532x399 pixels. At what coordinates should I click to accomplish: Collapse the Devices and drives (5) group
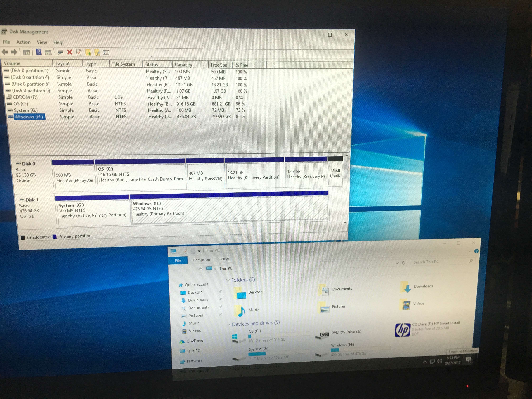229,324
